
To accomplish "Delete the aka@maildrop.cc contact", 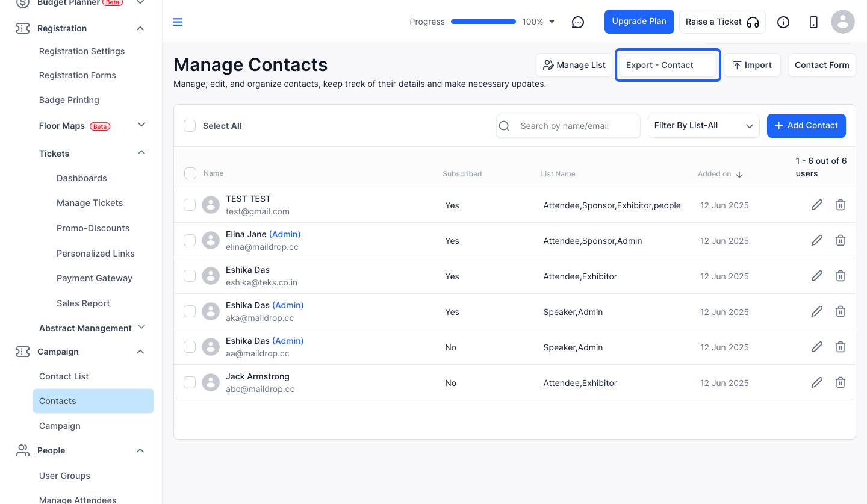I will (x=841, y=311).
